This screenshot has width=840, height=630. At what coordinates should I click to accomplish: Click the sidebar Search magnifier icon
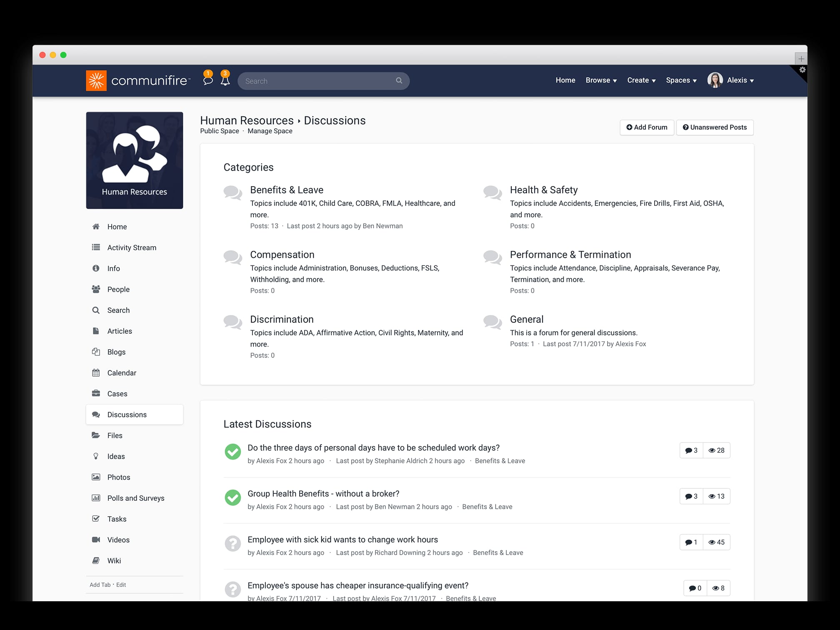[96, 310]
